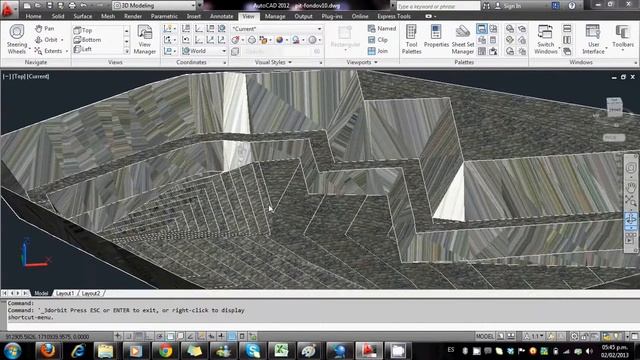Click the Plot printer icon in quick access toolbar
Image resolution: width=640 pixels, height=360 pixels.
(72, 6)
